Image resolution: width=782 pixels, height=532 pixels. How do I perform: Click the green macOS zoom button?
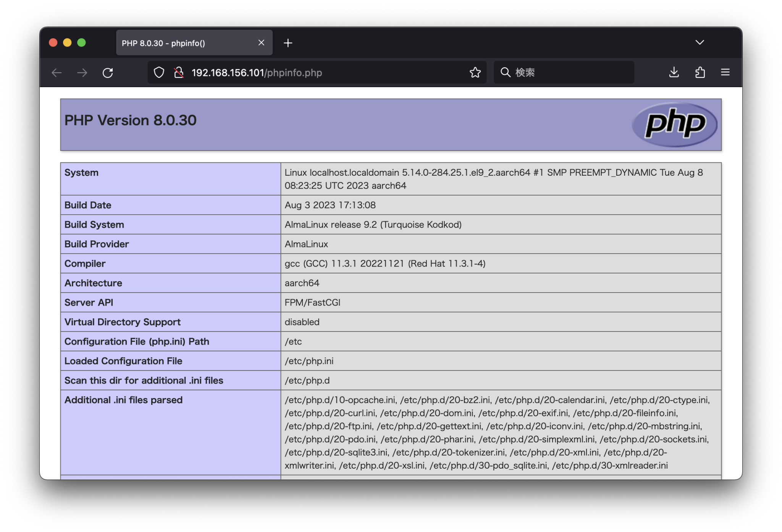click(x=81, y=43)
